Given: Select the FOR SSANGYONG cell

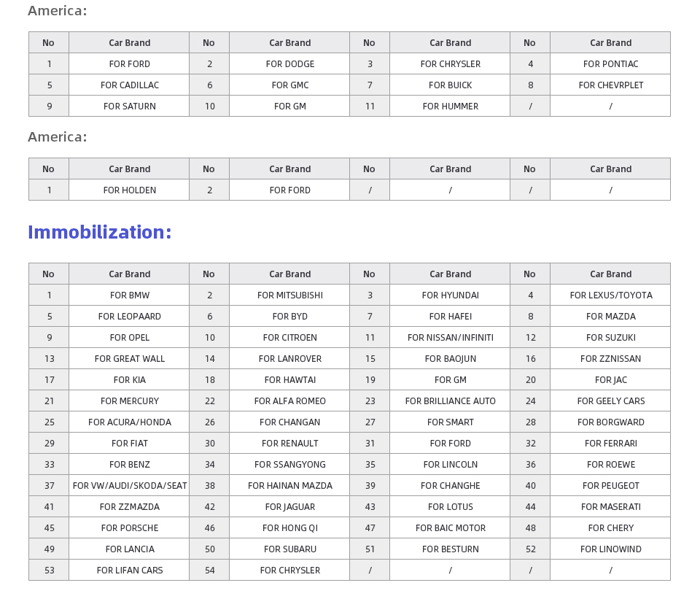Looking at the screenshot, I should [289, 464].
